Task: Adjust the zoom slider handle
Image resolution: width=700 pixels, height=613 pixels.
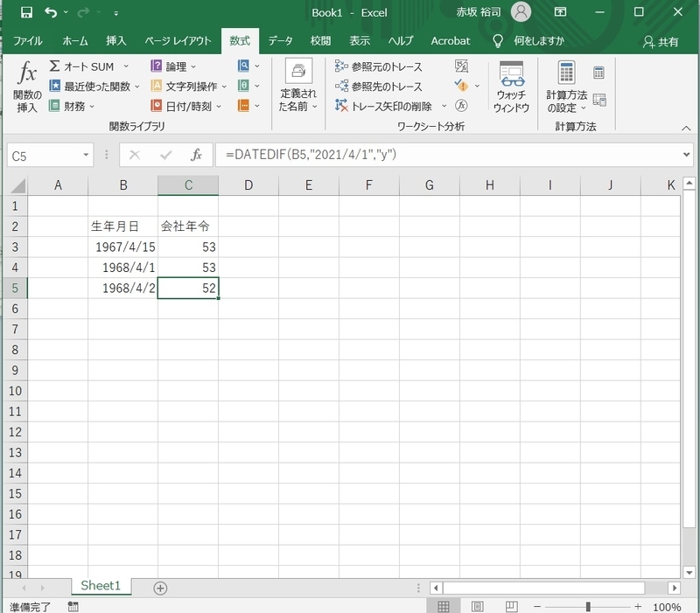Action: (588, 606)
